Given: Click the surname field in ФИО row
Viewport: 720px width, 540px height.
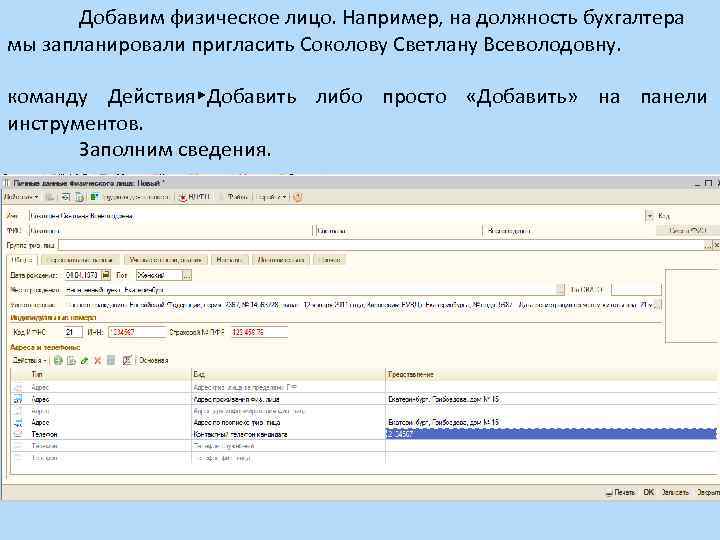Looking at the screenshot, I should [x=170, y=231].
